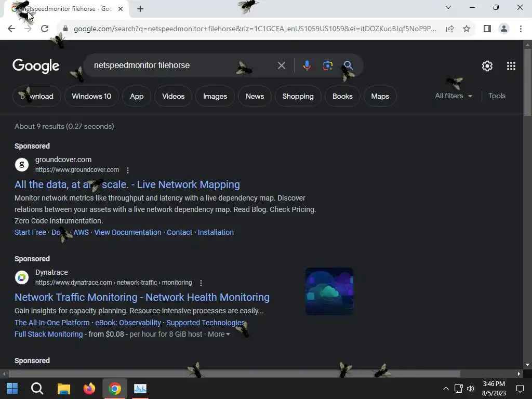Switch to the Maps results

(380, 96)
